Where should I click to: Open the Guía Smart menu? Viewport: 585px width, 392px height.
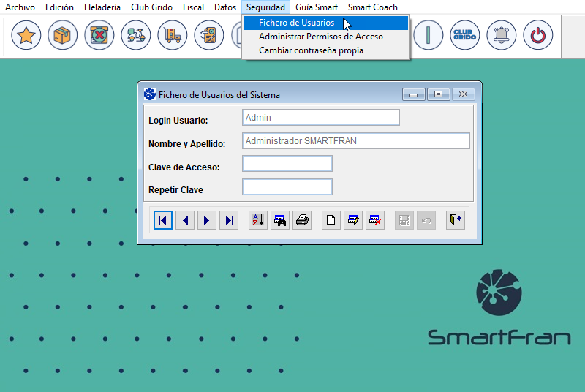(317, 7)
